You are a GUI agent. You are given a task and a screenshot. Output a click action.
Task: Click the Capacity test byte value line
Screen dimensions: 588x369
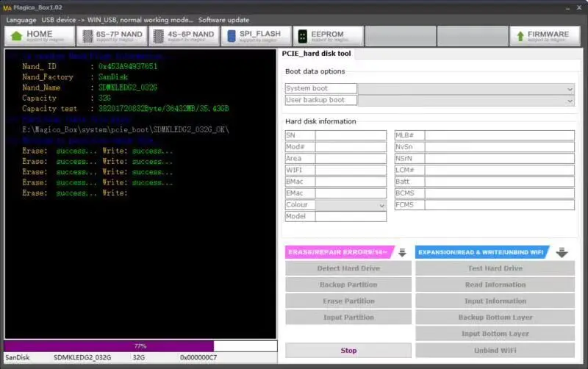point(163,108)
